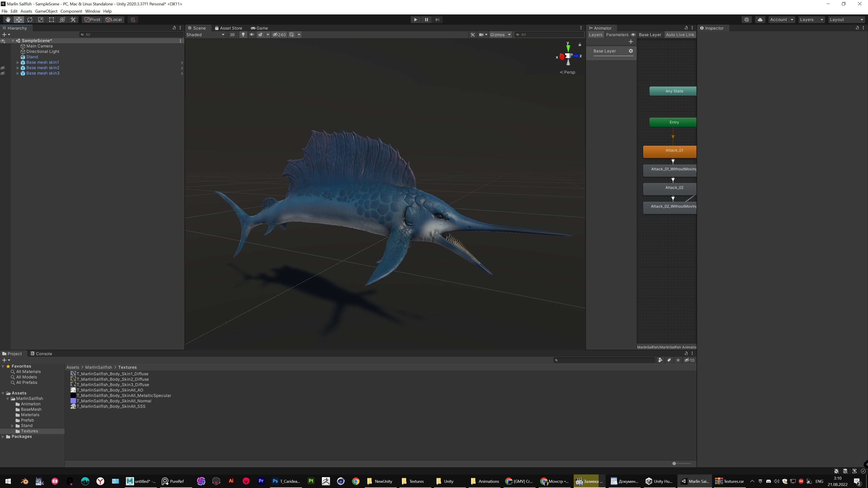Open the Window menu
Viewport: 868px width, 488px height.
(92, 11)
